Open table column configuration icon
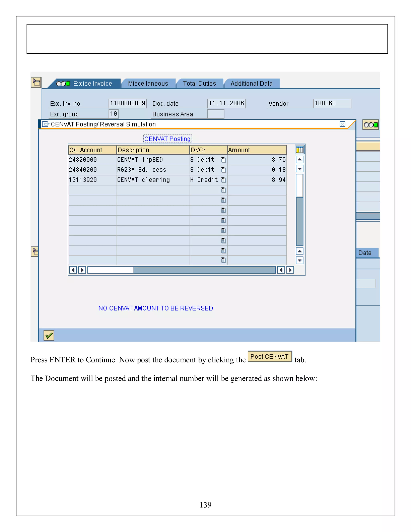The height and width of the screenshot is (532, 411). [x=299, y=149]
